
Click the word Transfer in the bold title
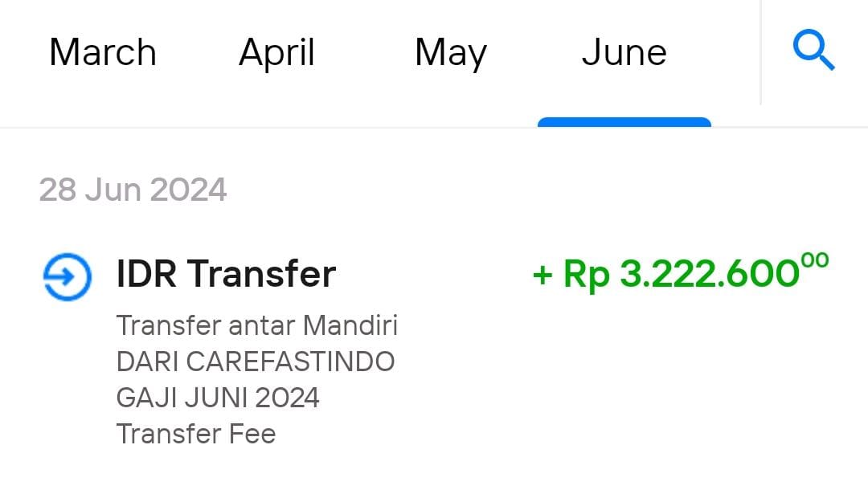[261, 273]
